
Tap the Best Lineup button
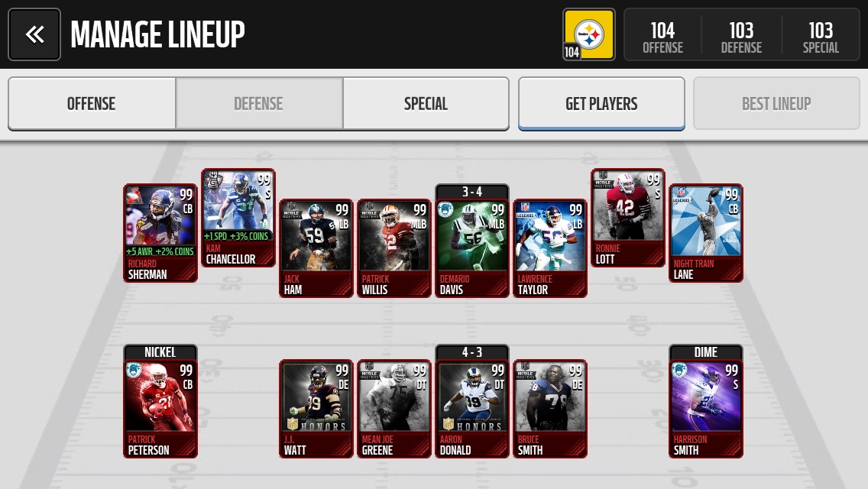(x=776, y=104)
